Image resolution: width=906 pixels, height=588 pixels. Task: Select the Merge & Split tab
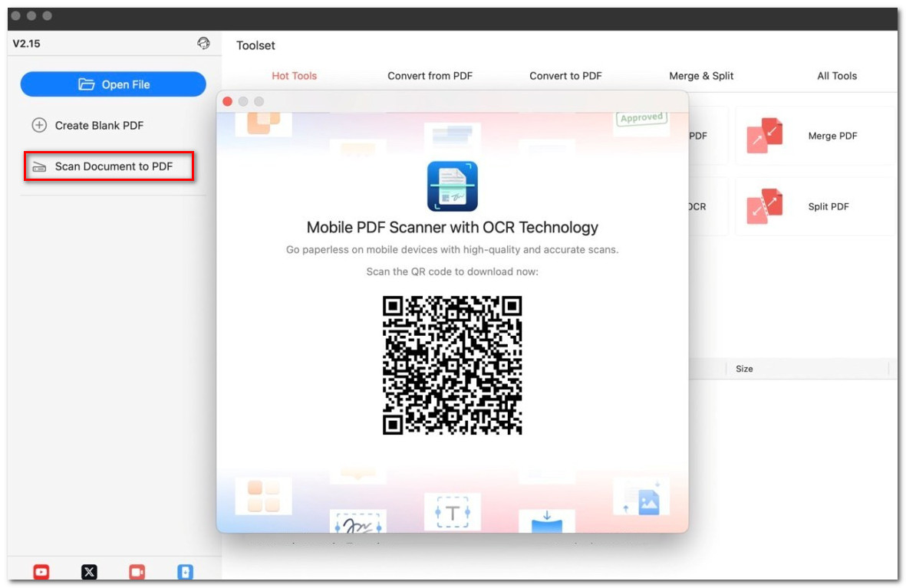701,76
